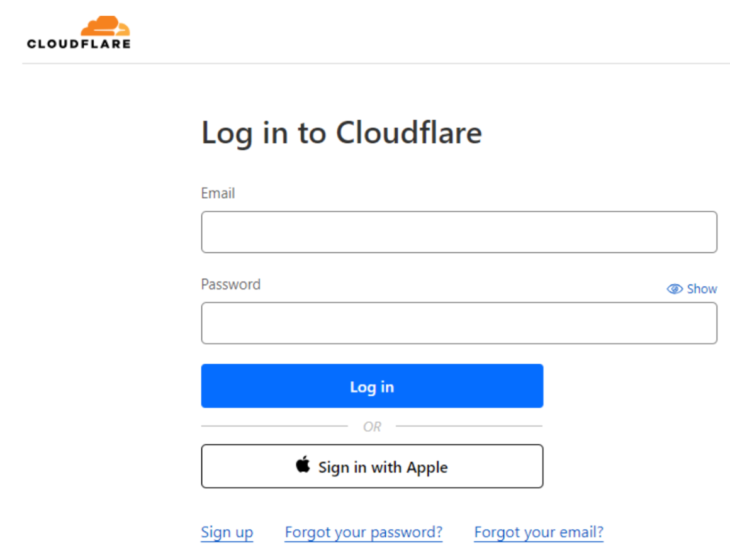Click the Log in to Cloudflare heading
Viewport: 730px width, 560px height.
click(x=341, y=133)
